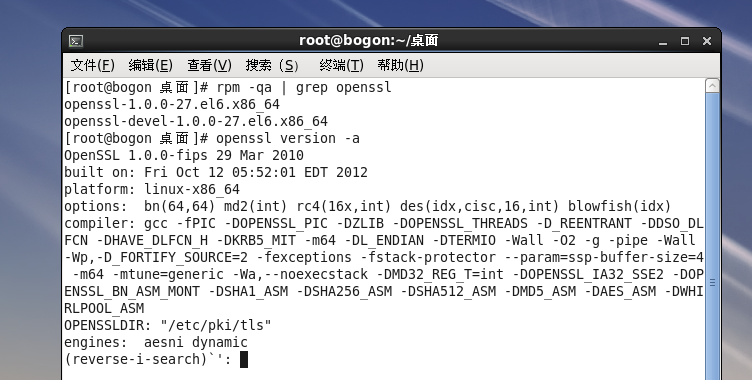Open the 帮助(H) menu
This screenshot has height=380, width=752.
tap(400, 65)
